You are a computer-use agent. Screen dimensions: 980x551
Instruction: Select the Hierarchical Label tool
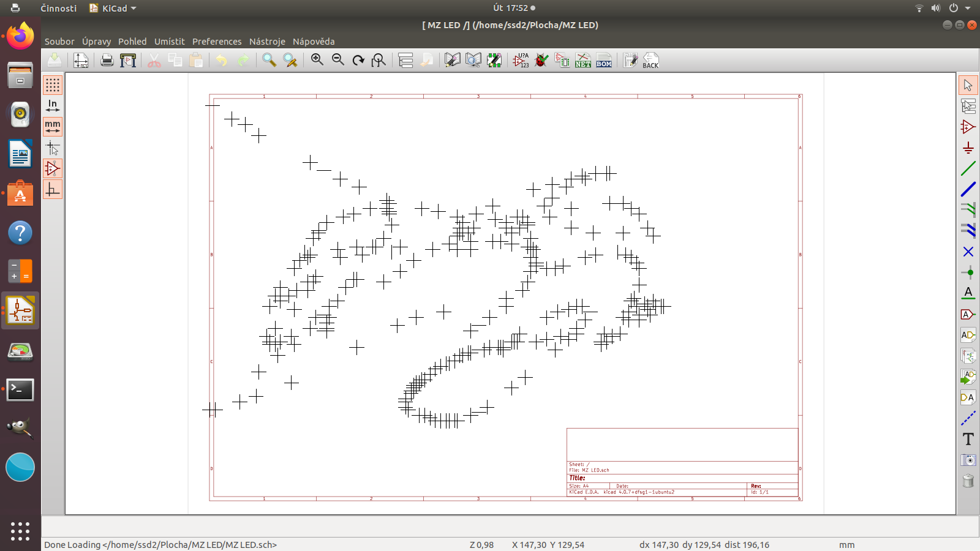(968, 335)
